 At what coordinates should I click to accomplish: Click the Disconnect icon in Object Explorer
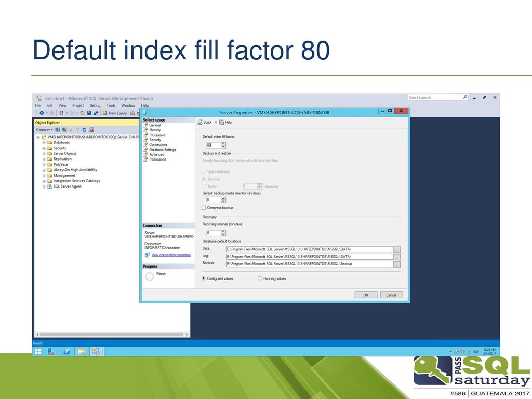tap(64, 130)
